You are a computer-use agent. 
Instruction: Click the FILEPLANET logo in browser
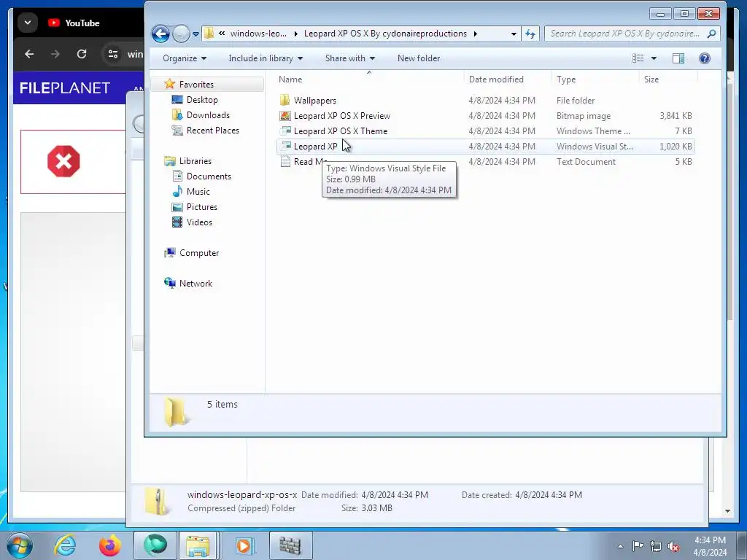click(65, 87)
